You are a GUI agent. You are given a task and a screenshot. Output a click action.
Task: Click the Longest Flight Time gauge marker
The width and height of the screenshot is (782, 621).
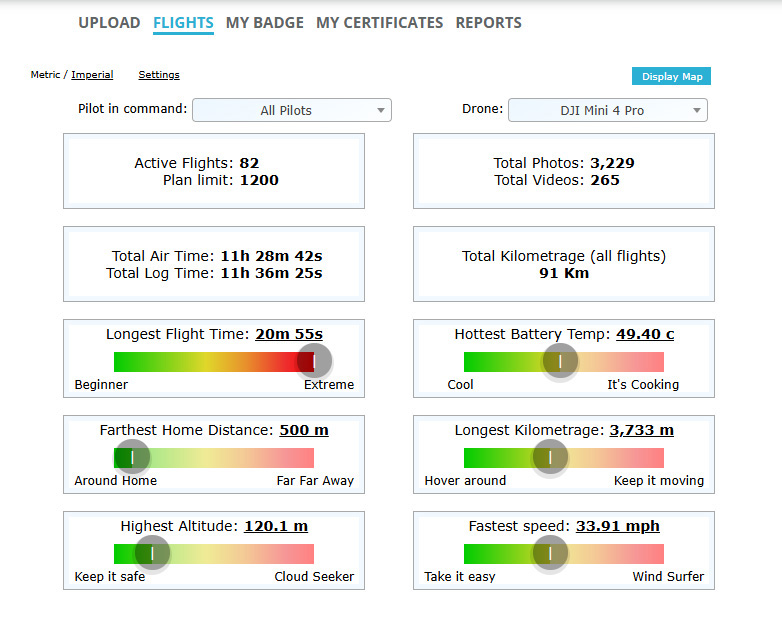tap(314, 361)
